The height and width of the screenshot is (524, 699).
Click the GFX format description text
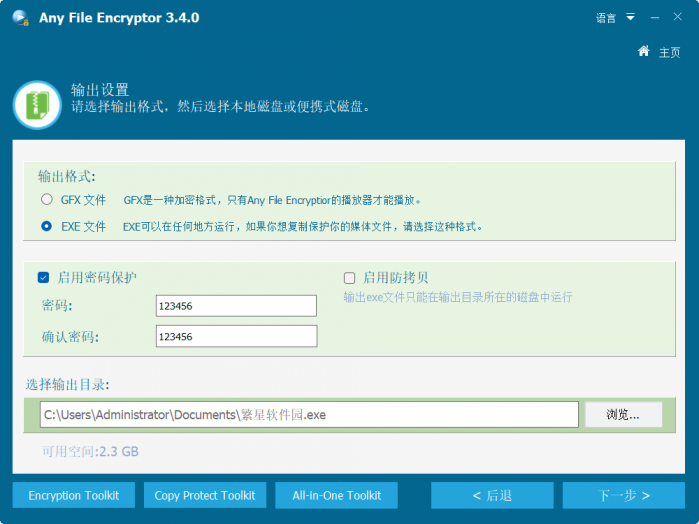coord(272,200)
